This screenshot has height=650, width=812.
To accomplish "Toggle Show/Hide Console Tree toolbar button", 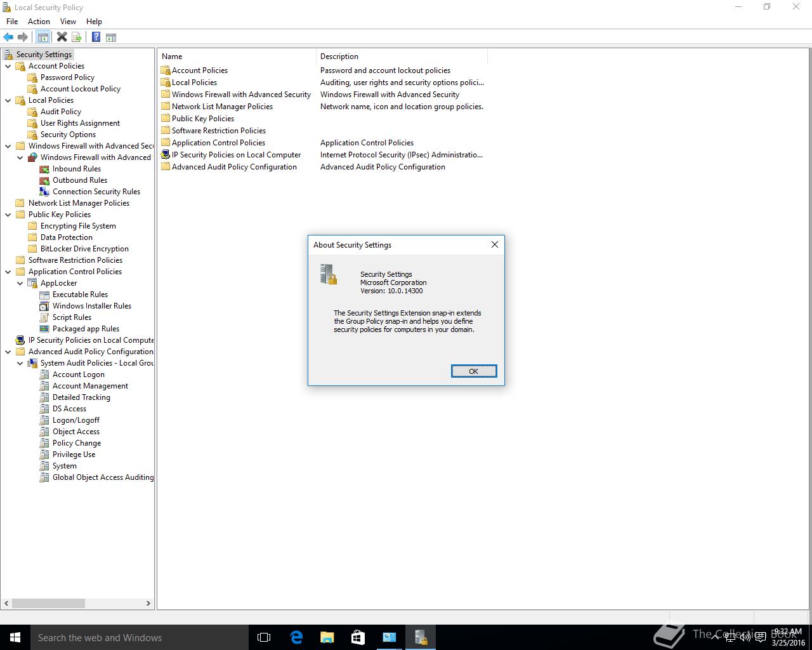I will click(x=43, y=37).
